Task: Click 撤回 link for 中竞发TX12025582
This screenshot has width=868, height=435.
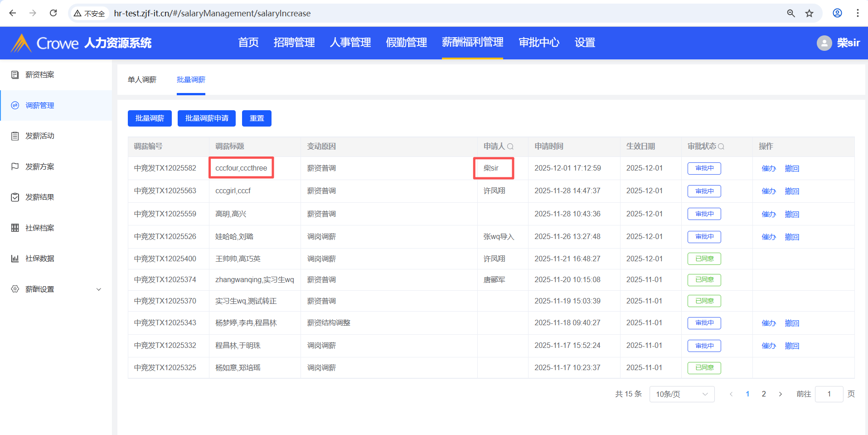Action: click(792, 168)
